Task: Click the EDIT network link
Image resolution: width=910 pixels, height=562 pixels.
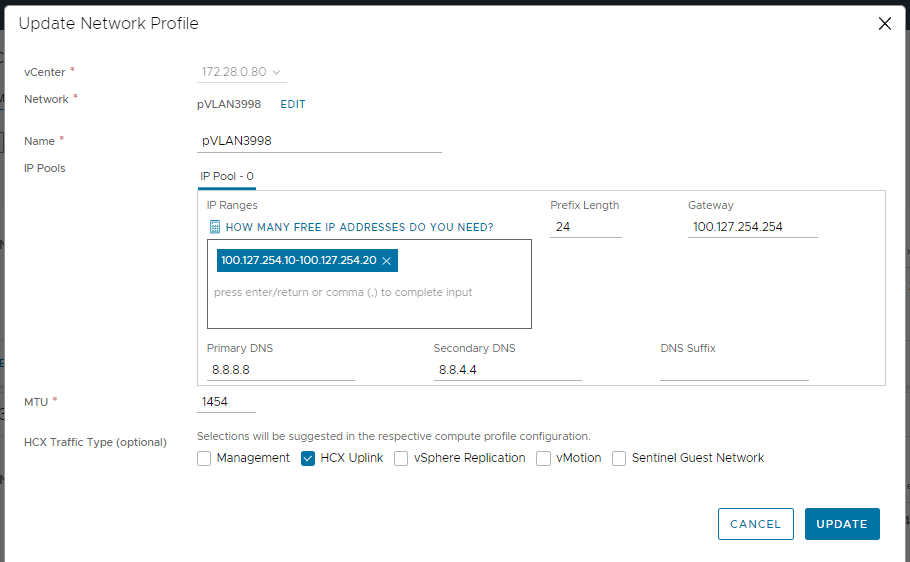Action: click(292, 105)
